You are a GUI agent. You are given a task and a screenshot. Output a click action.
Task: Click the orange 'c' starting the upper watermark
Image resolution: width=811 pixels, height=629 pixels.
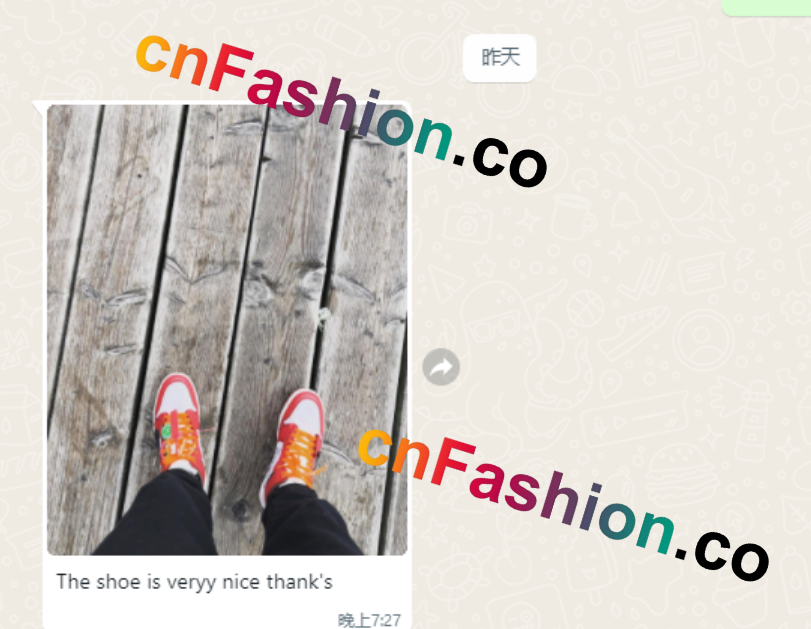(x=153, y=53)
